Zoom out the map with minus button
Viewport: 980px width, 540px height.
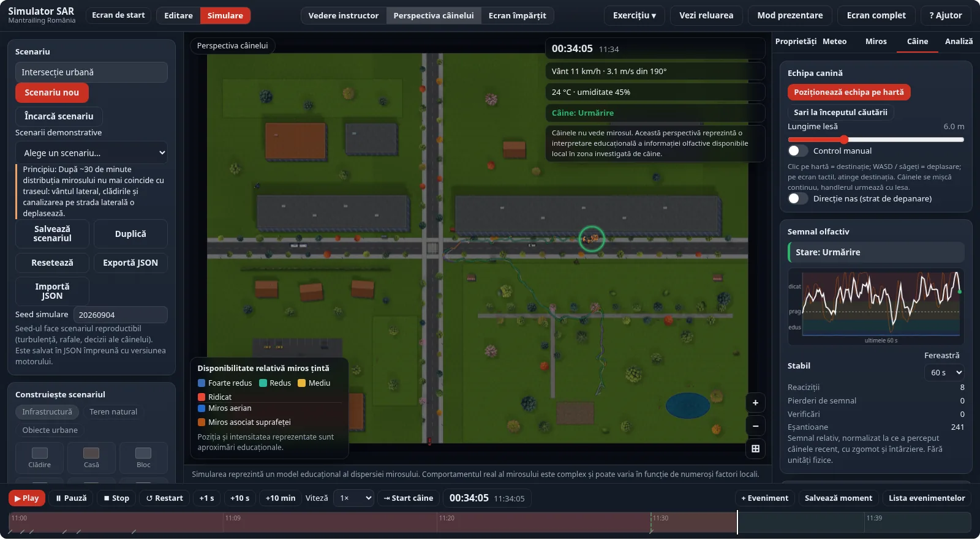coord(755,426)
